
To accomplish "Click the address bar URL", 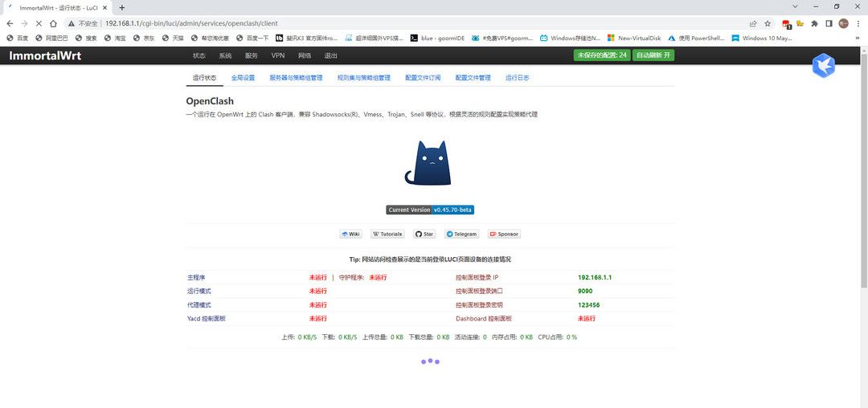I will (x=191, y=23).
